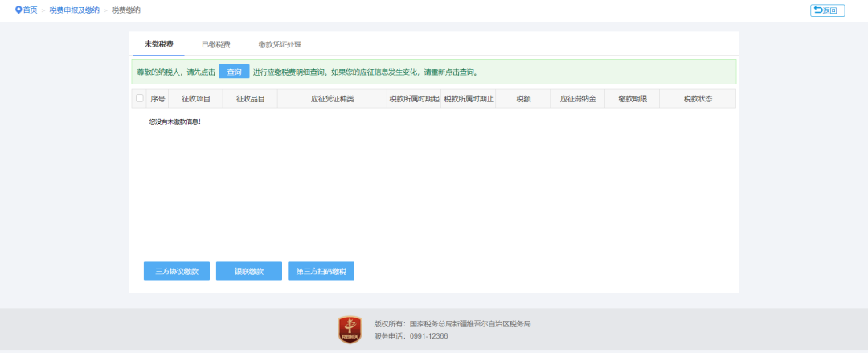
Task: Tick the select-all checkbox in table header
Action: (x=140, y=98)
